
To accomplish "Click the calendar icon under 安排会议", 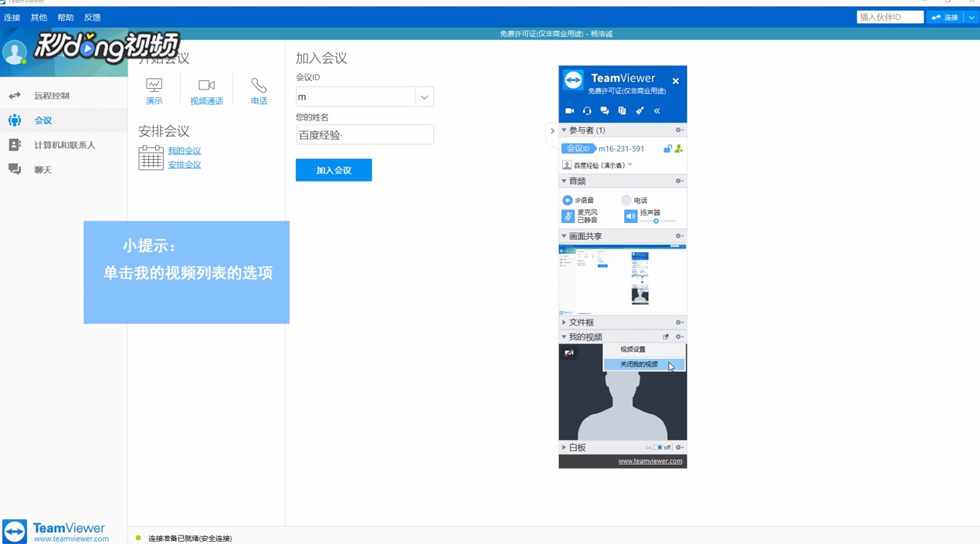I will coord(151,157).
